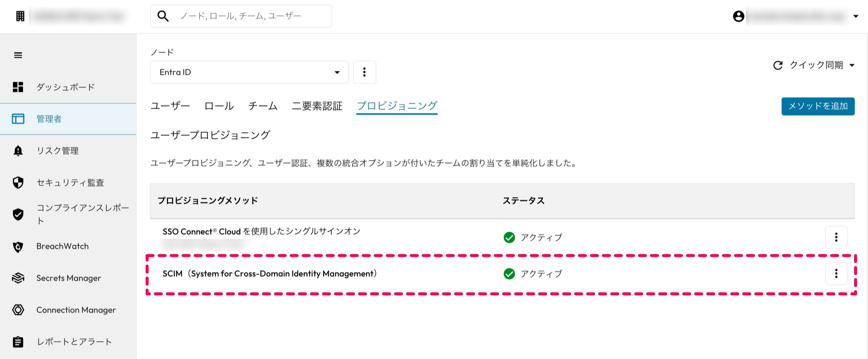
Task: Focus the ノード, ロール search field
Action: click(x=241, y=16)
